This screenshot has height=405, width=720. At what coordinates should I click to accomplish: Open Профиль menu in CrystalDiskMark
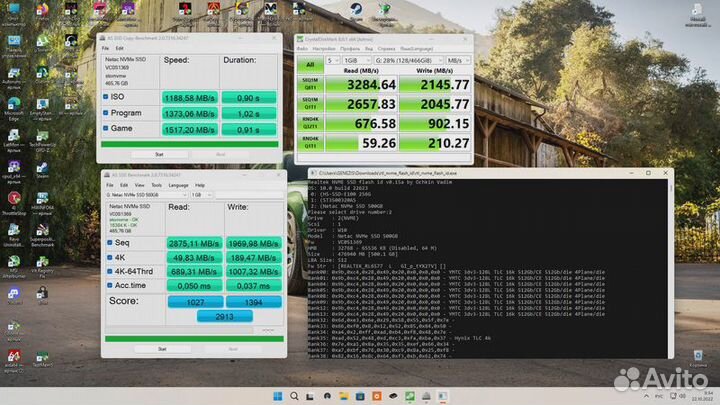(x=350, y=49)
